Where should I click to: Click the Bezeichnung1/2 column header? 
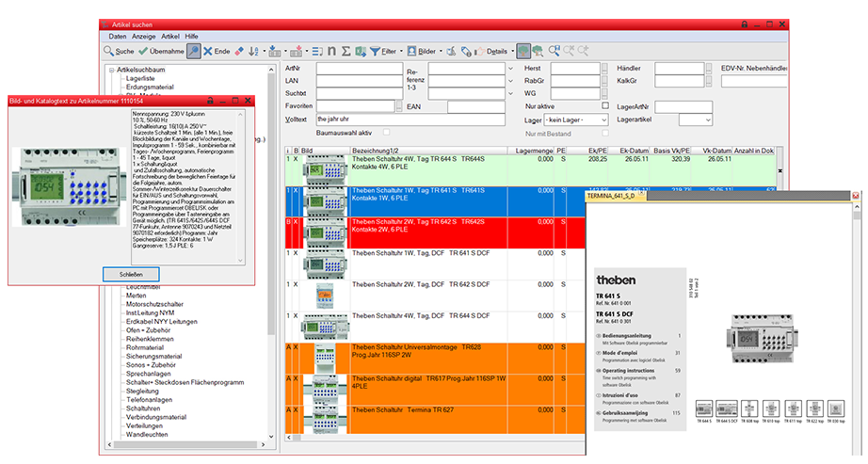(x=429, y=151)
